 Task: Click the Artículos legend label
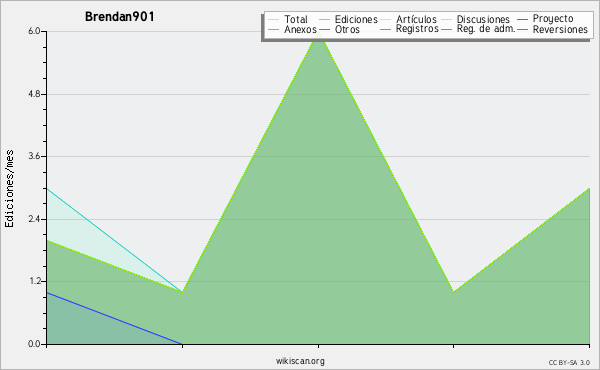pos(416,19)
